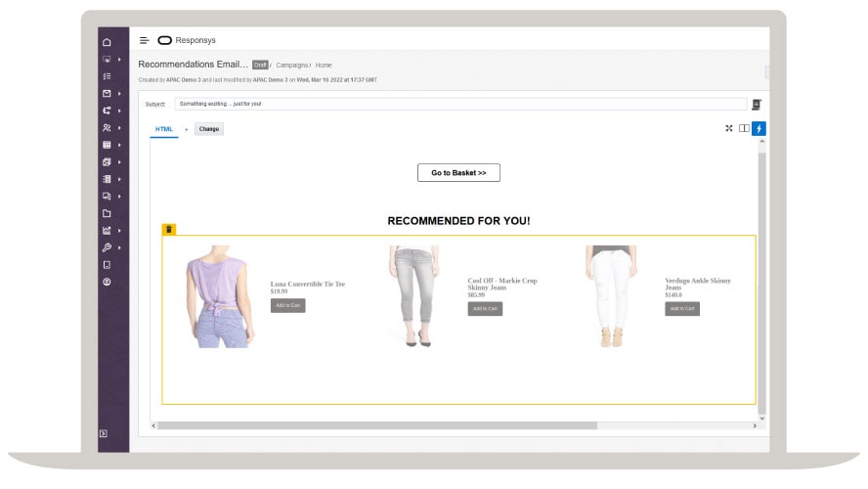
Task: Delete the selected block with the trash icon
Action: 169,229
